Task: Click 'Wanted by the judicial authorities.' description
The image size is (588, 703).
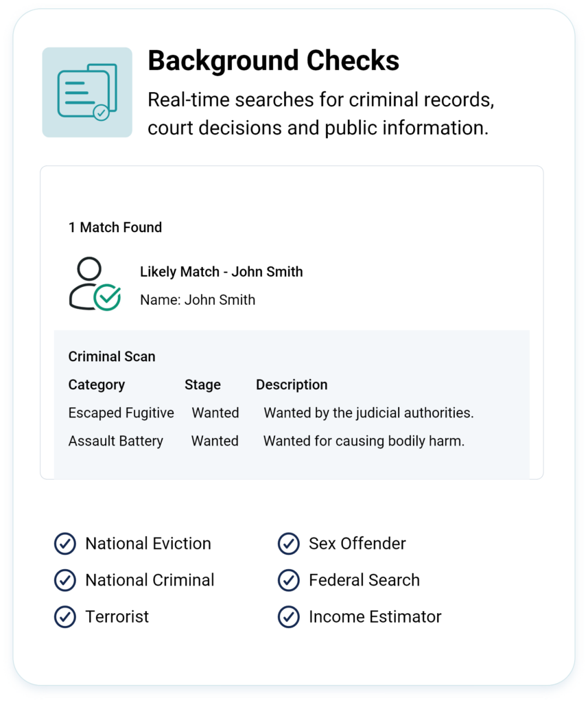Action: point(369,413)
